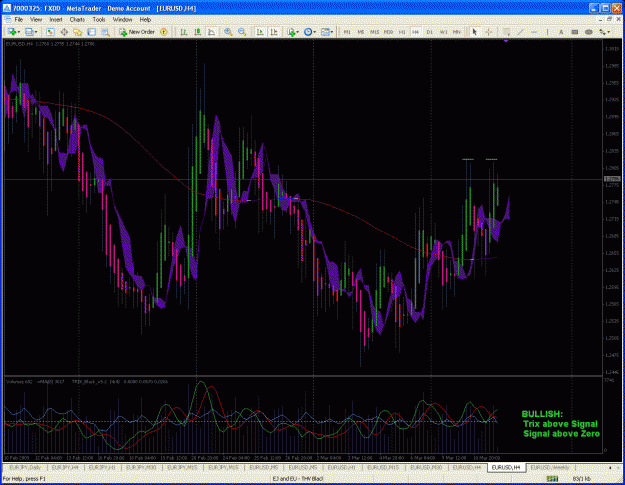The width and height of the screenshot is (625, 485).
Task: Switch chart to Bar Chart style
Action: click(x=184, y=32)
